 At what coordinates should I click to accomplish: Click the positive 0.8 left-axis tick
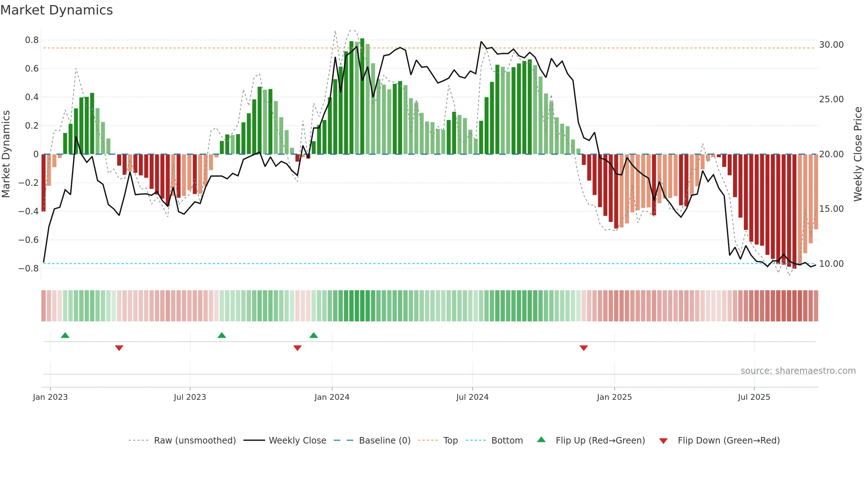point(32,40)
